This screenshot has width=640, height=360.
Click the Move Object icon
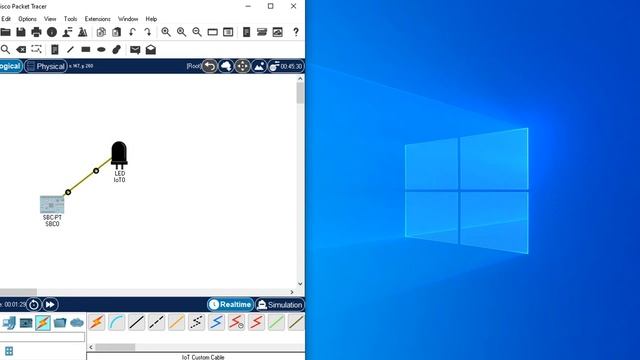pyautogui.click(x=242, y=66)
